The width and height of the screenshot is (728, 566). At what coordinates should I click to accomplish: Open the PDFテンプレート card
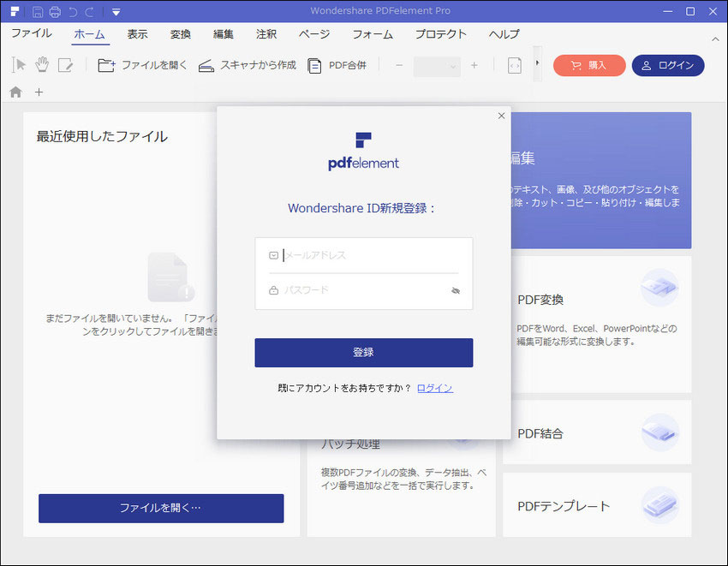click(x=597, y=504)
